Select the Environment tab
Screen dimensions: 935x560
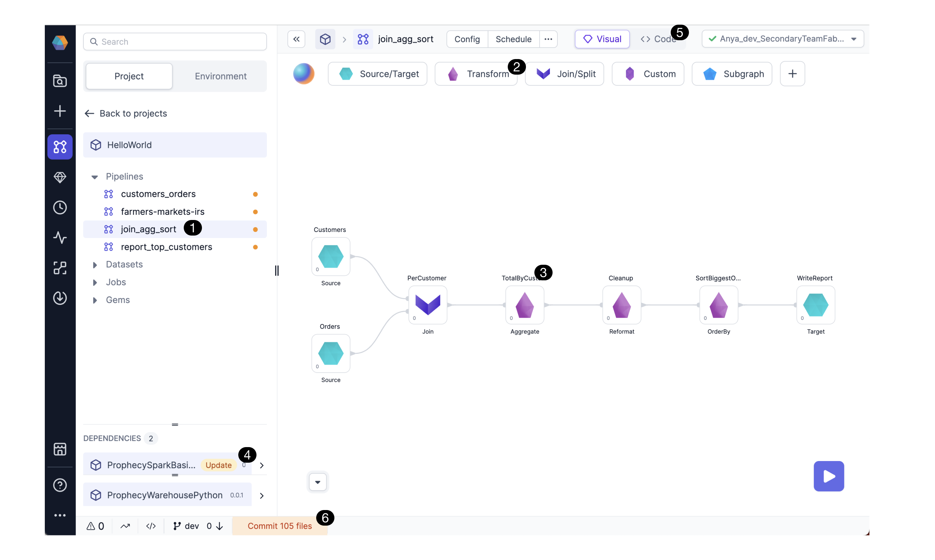coord(221,76)
